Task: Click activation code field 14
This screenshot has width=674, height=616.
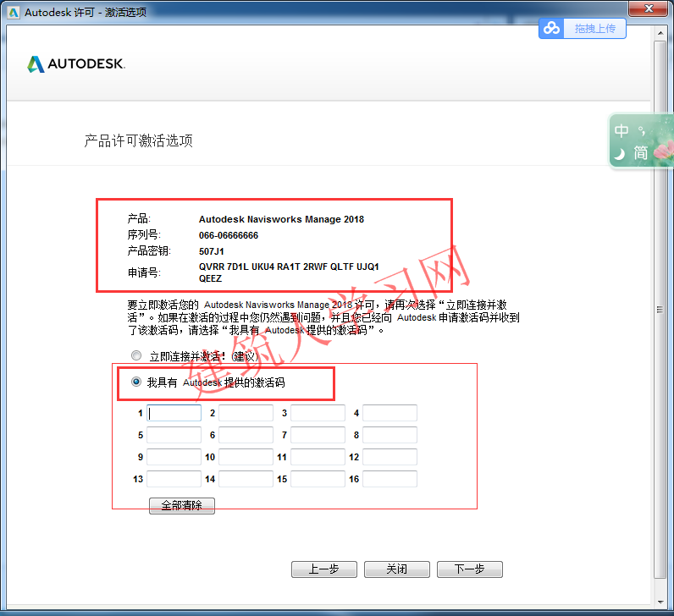Action: pyautogui.click(x=246, y=479)
